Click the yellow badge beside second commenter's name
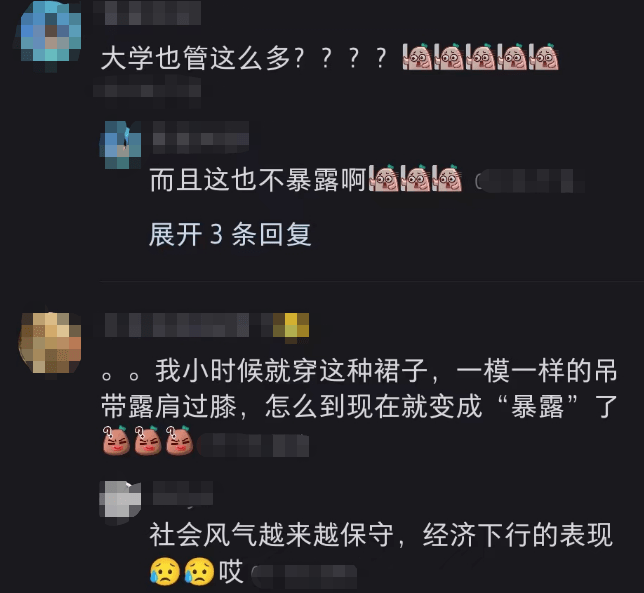644x593 pixels. [291, 326]
